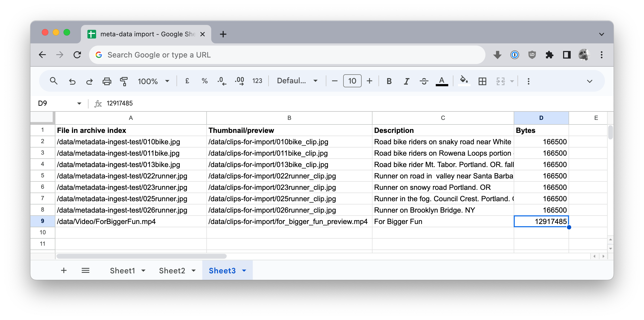Screen dimensions: 644x320
Task: Switch to the Sheet1 tab
Action: click(123, 270)
